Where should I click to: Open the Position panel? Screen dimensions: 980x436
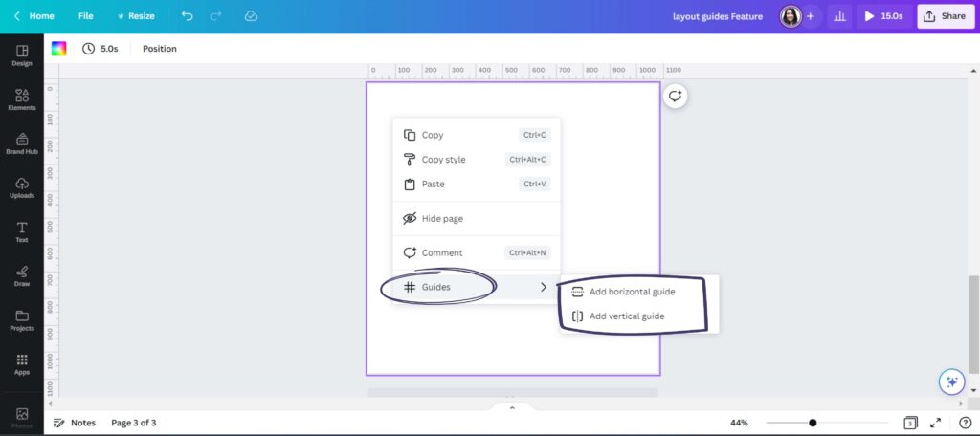click(160, 49)
